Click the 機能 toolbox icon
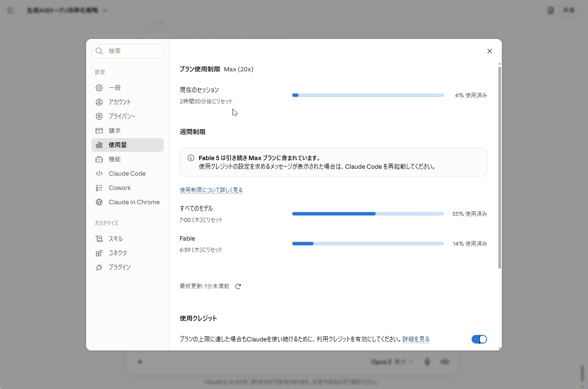Screen dimensions: 588x389 click(99, 159)
